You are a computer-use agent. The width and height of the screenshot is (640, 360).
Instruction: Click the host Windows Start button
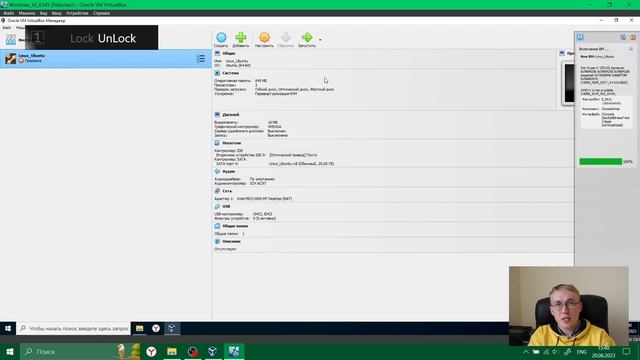10,351
